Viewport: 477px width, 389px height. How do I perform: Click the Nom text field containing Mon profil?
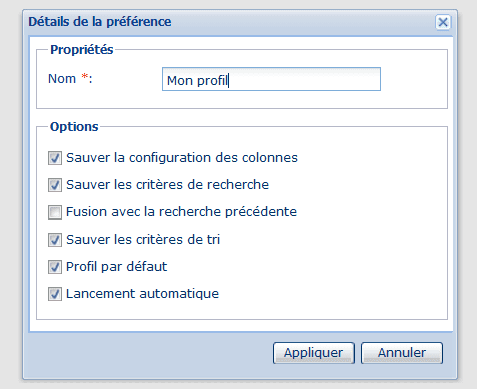[271, 79]
